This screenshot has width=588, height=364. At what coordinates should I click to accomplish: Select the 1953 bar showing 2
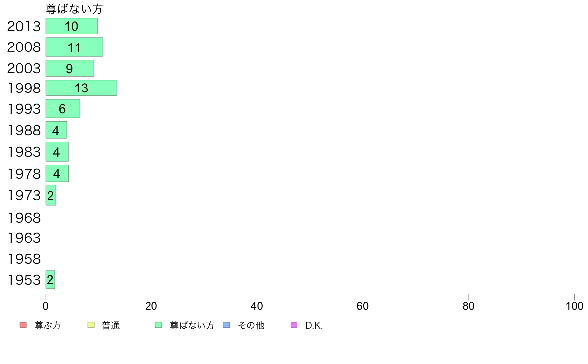[50, 279]
